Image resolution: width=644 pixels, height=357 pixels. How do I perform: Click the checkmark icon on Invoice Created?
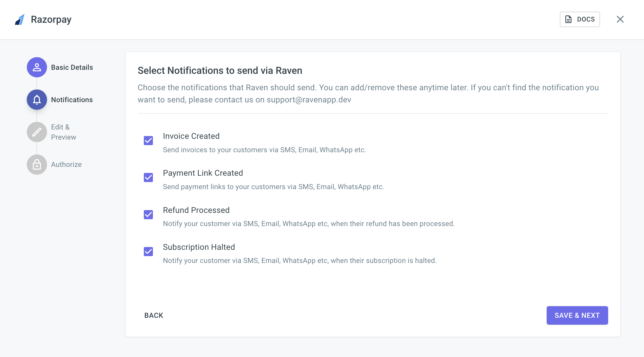[148, 141]
